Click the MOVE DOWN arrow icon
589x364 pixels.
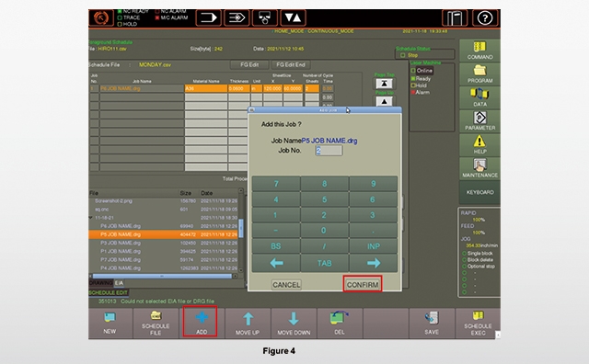(294, 319)
